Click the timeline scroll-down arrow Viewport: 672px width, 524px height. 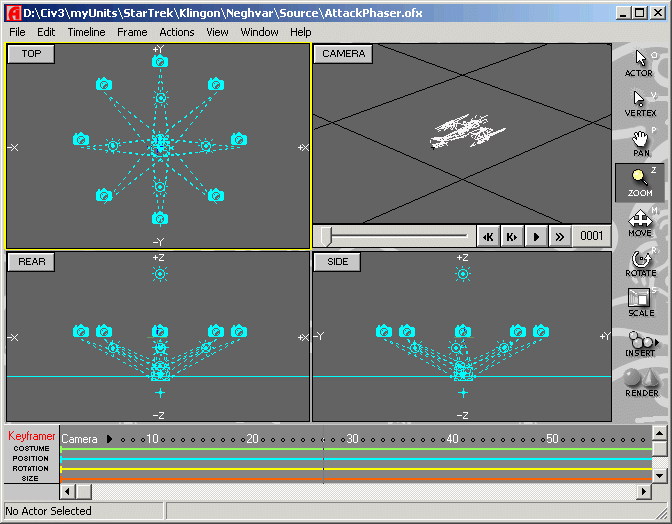(x=660, y=475)
